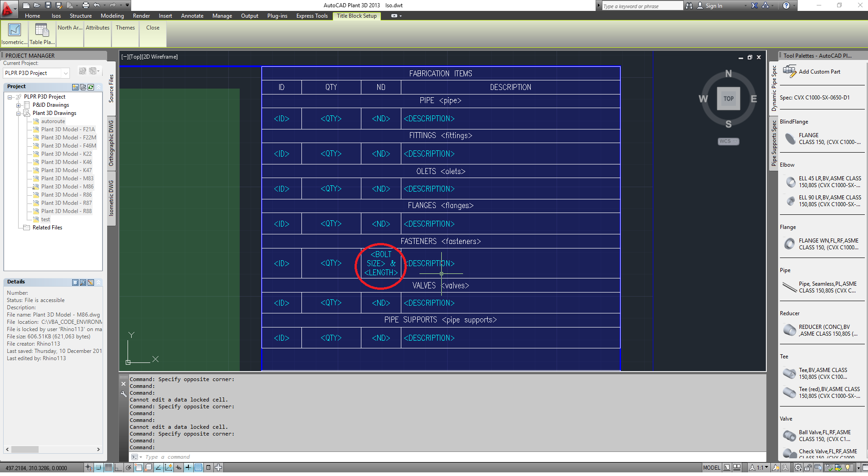Select the FLANGE WN flange icon
The width and height of the screenshot is (868, 476).
coord(789,244)
